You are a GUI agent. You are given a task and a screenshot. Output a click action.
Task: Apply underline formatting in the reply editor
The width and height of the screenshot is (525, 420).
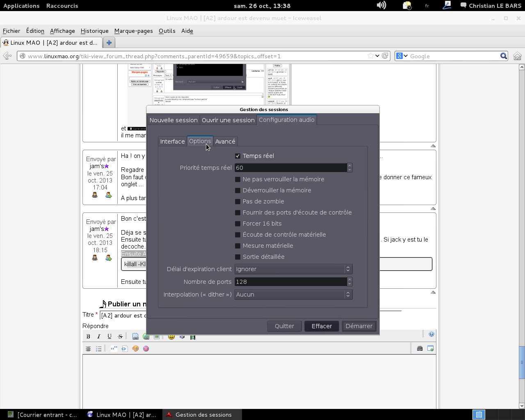coord(110,336)
